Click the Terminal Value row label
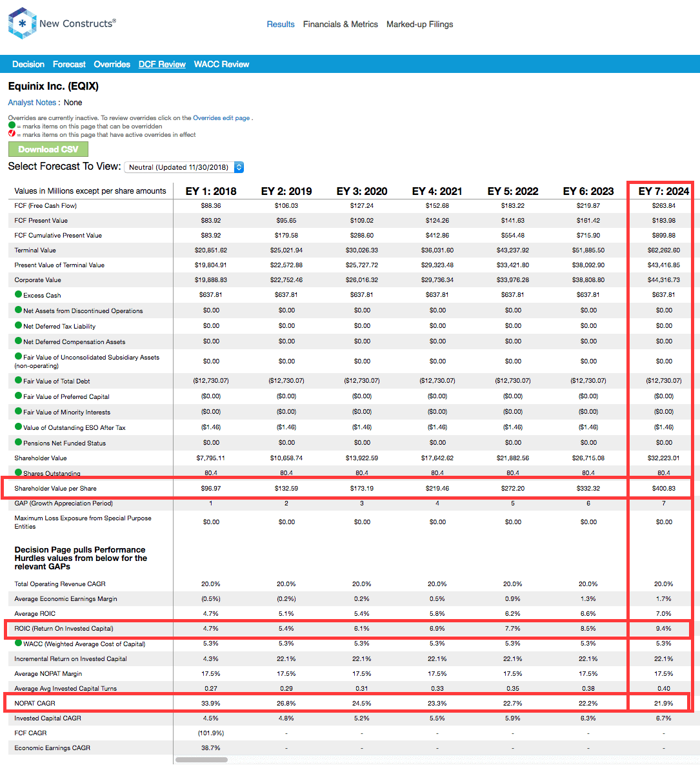The image size is (700, 774). (35, 250)
